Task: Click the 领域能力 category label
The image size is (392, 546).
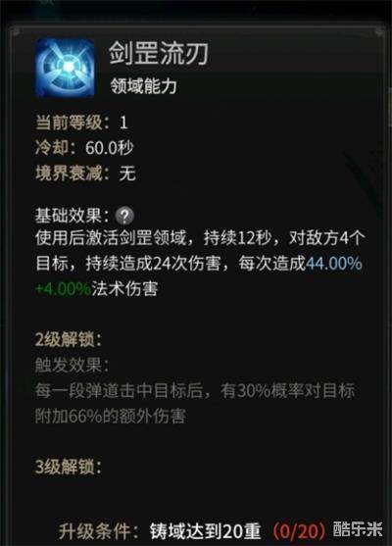Action: coord(143,86)
